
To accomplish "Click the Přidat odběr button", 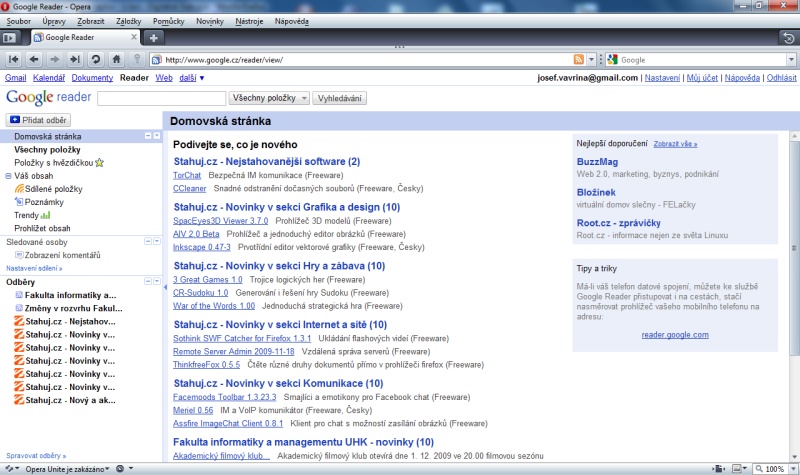I will coord(38,120).
